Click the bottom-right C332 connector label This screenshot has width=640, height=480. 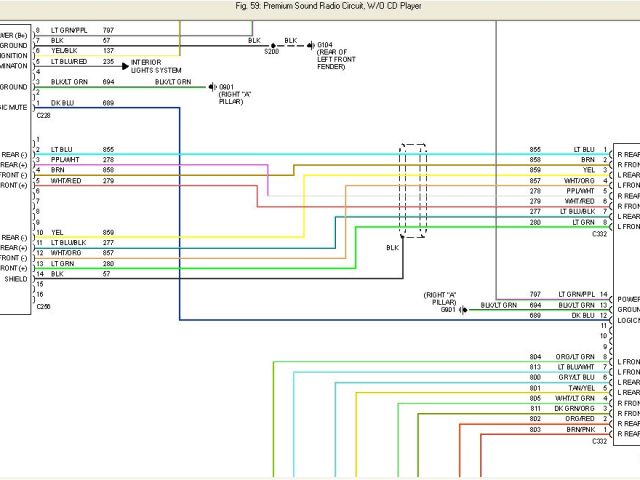click(x=599, y=440)
